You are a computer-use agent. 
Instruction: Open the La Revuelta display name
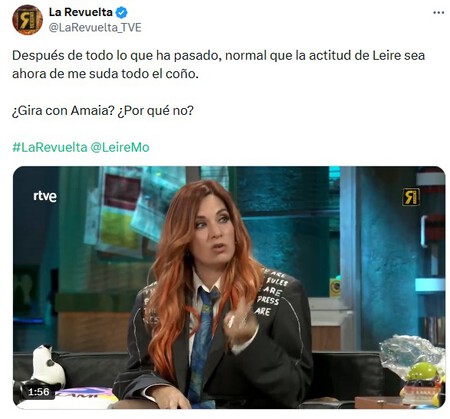tap(80, 12)
